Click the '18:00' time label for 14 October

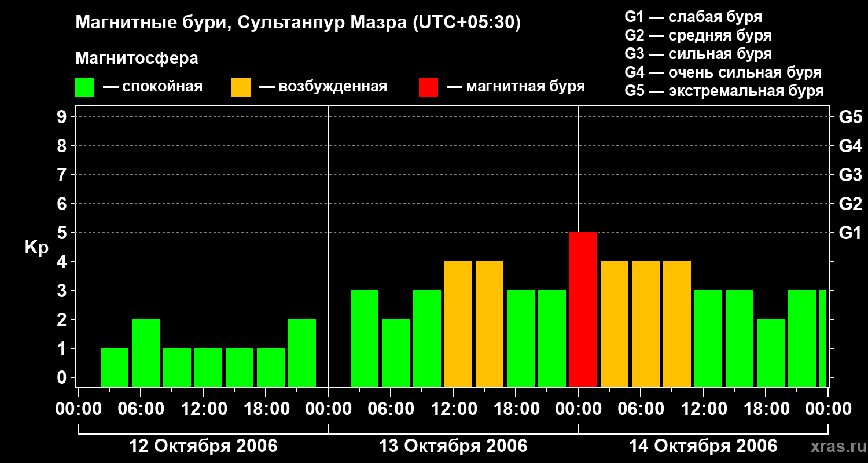click(766, 409)
